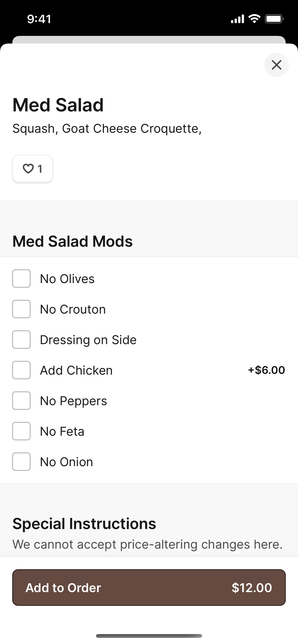Tap the heart favorite icon
The image size is (298, 644).
28,169
